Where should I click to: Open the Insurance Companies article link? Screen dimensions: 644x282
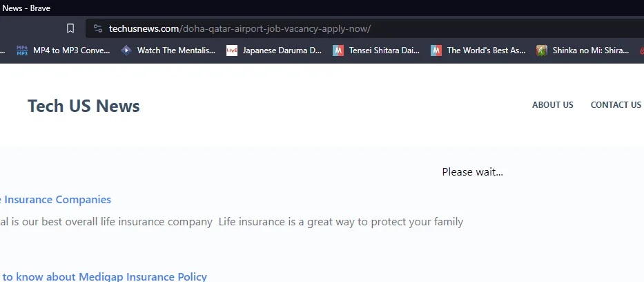[x=55, y=200]
